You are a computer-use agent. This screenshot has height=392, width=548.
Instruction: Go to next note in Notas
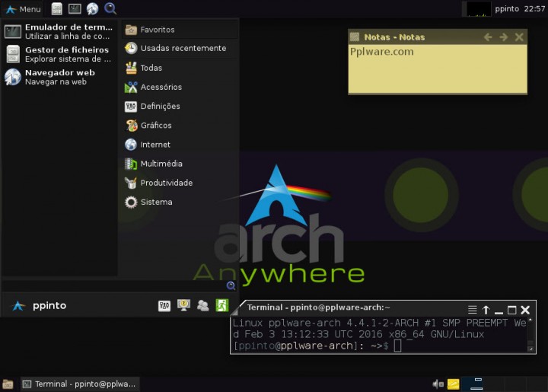point(503,37)
